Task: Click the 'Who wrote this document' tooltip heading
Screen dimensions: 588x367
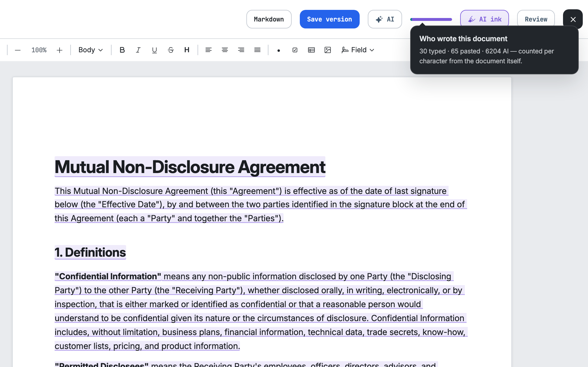Action: coord(463,39)
